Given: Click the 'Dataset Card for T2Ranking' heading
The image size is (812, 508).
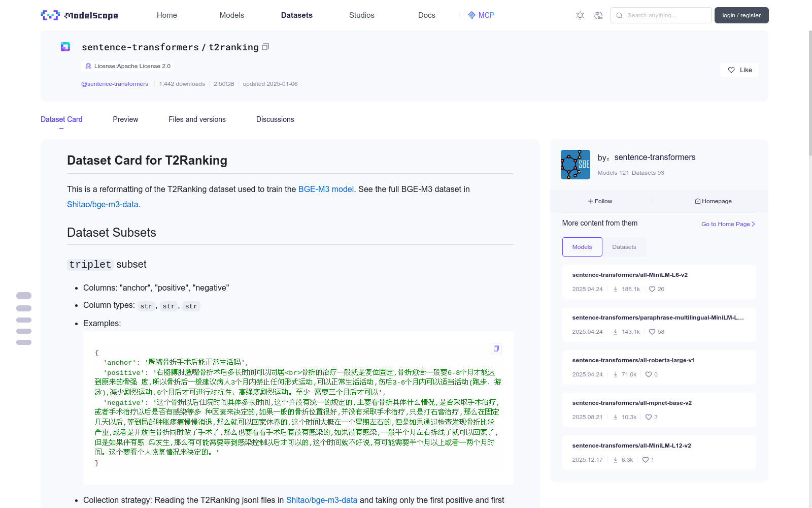Looking at the screenshot, I should pos(147,161).
